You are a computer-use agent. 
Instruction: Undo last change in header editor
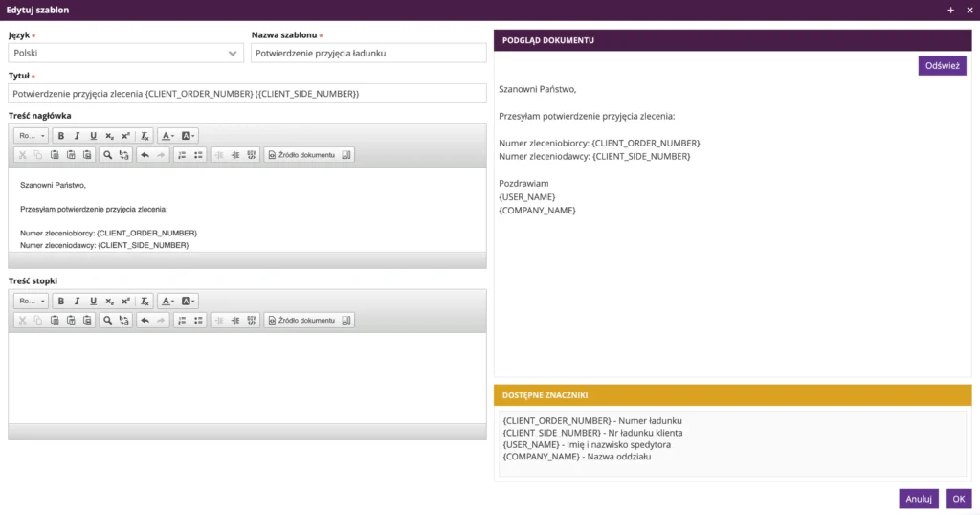(x=145, y=155)
